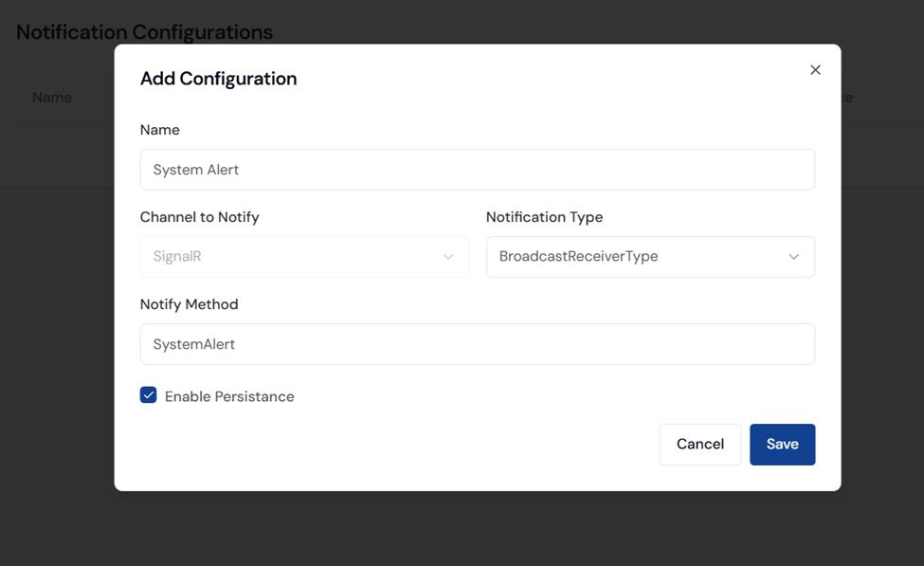Close the Add Configuration dialog with X

point(815,70)
